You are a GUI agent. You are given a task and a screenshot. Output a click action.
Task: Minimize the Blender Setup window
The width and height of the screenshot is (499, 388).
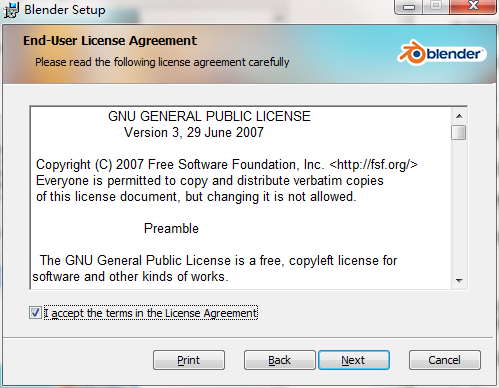(409, 6)
